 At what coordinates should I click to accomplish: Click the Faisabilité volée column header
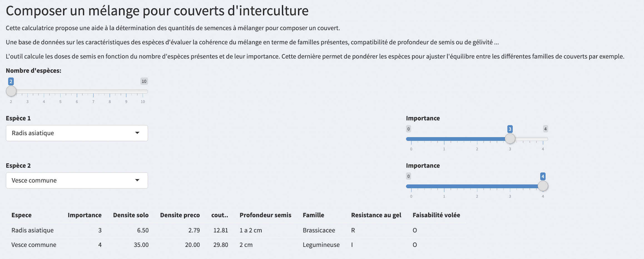click(436, 215)
